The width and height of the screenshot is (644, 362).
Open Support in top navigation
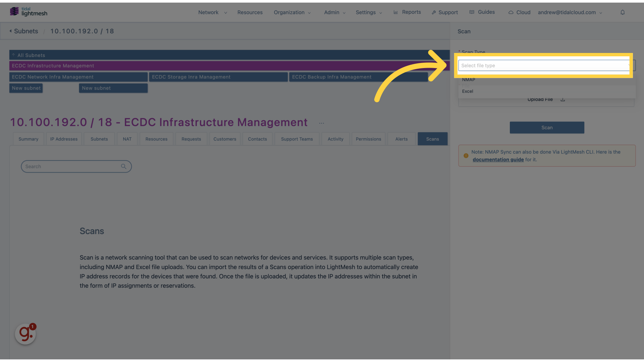coord(448,12)
